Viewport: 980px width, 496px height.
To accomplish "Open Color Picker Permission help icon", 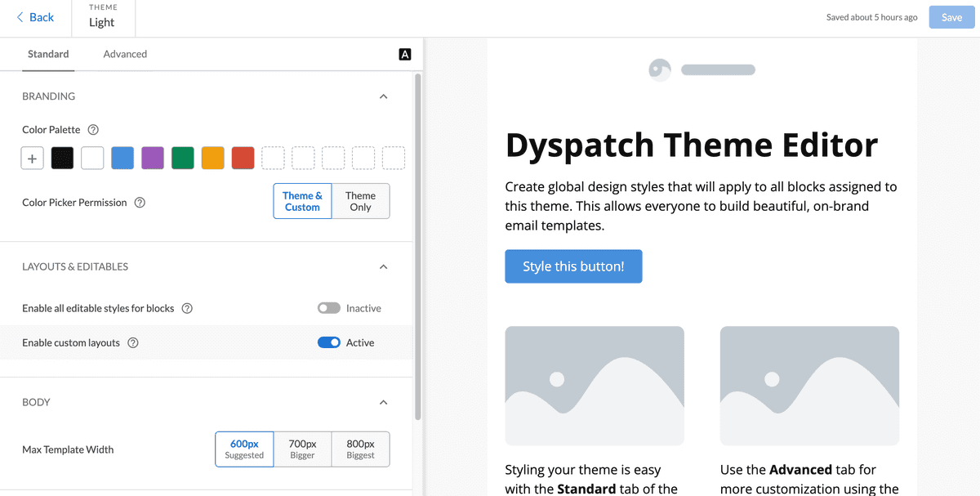I will (x=140, y=203).
